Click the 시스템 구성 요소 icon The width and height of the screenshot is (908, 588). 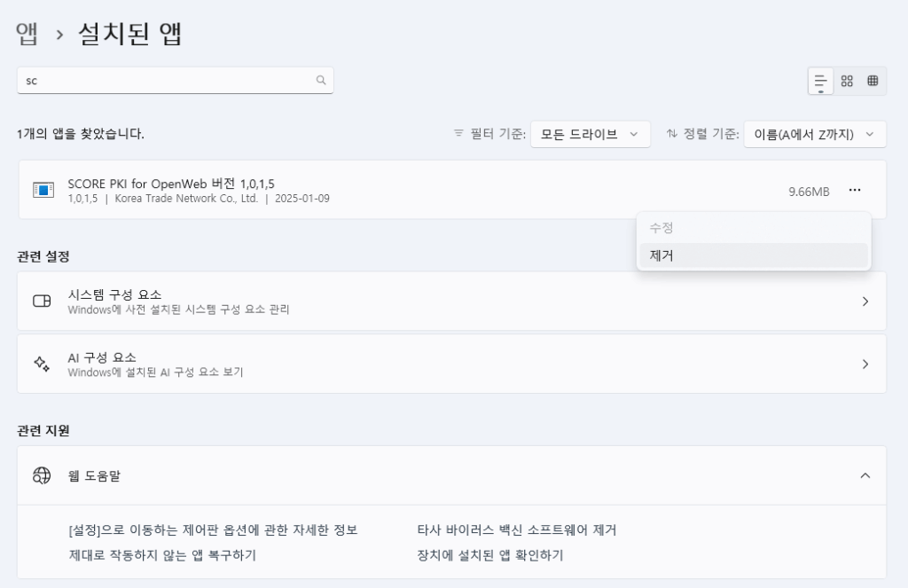[x=42, y=301]
